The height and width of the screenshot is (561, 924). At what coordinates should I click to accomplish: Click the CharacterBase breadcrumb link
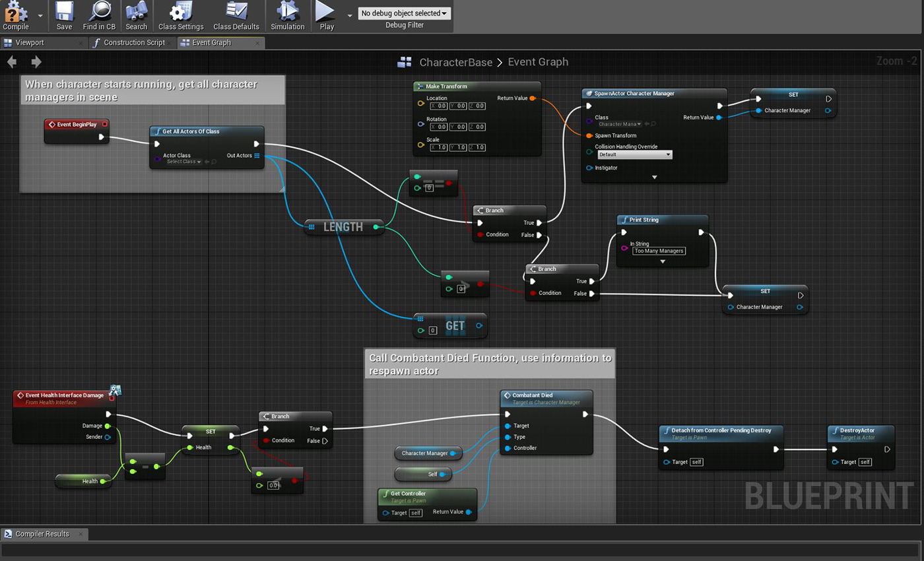455,62
